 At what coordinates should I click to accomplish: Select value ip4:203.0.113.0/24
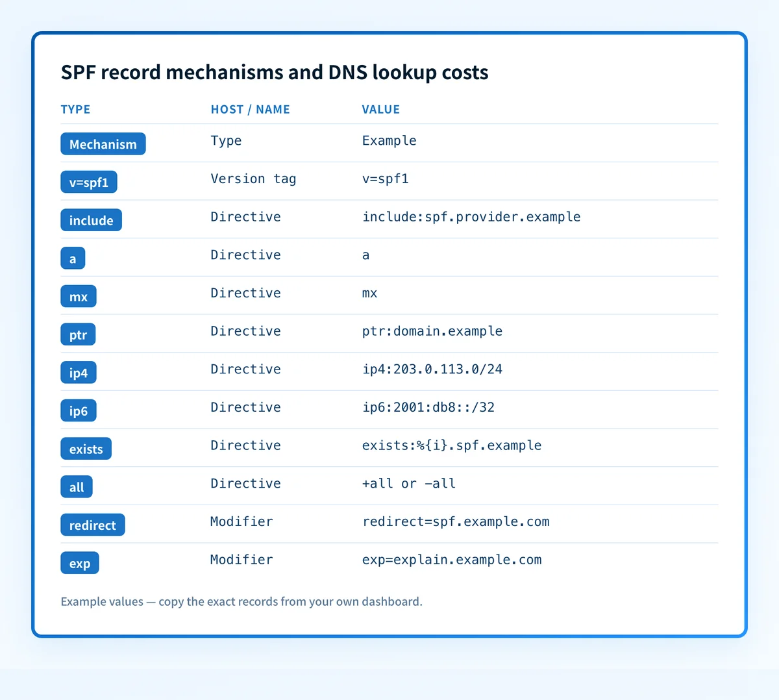(432, 369)
